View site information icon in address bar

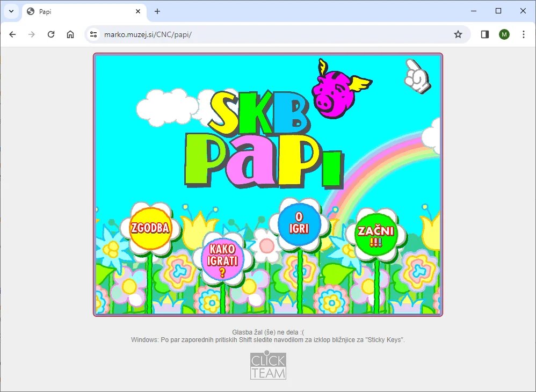93,34
